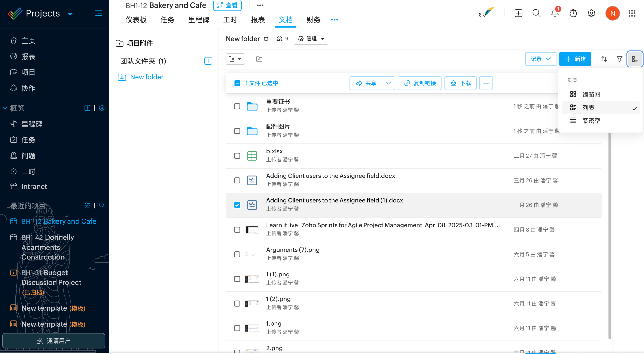Expand the arrow next to 共享 button
The height and width of the screenshot is (354, 644).
tap(388, 83)
